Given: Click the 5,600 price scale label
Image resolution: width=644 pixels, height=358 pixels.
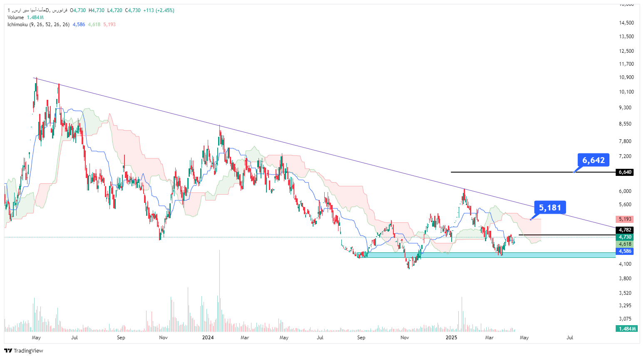Looking at the screenshot, I should 625,205.
